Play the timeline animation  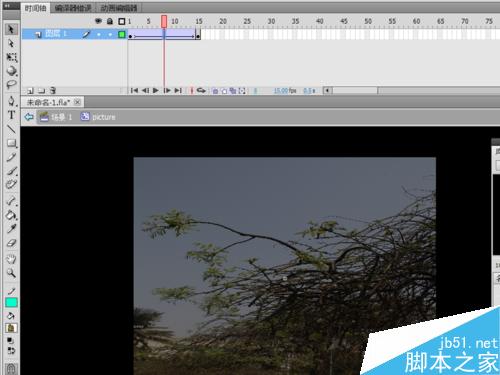pos(155,90)
